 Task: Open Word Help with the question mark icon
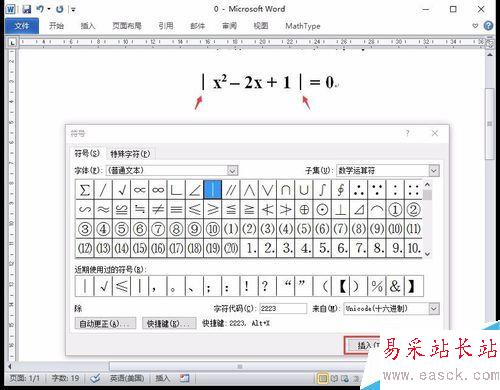[x=488, y=26]
